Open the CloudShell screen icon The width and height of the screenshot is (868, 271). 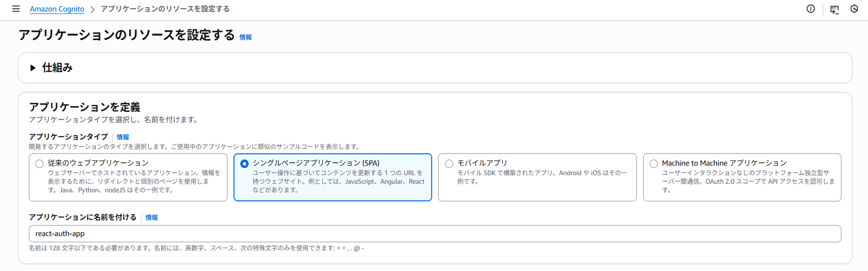[x=835, y=9]
